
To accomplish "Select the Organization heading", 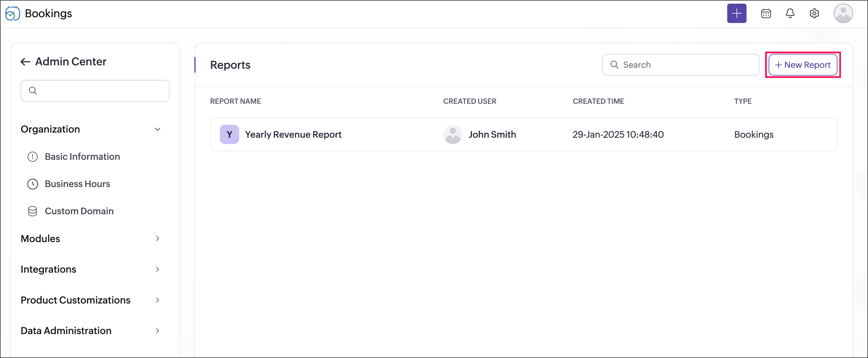I will 50,129.
